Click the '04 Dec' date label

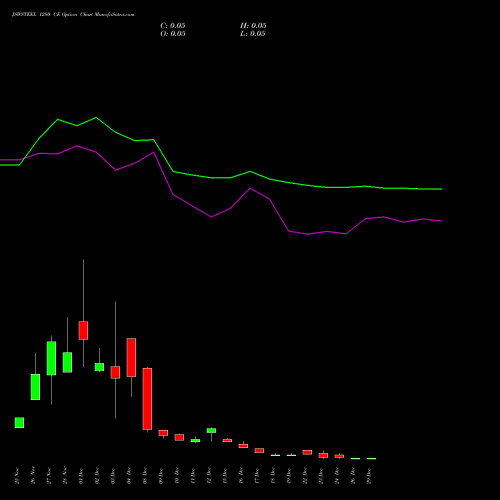[129, 476]
